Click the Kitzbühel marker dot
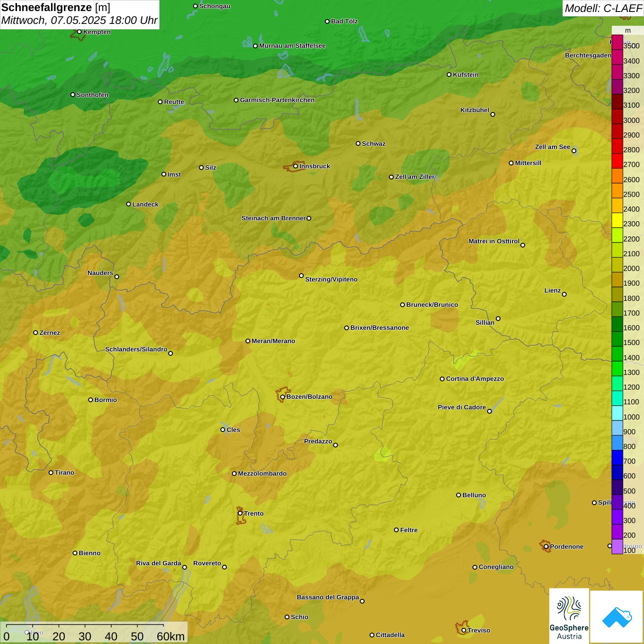 coord(493,115)
